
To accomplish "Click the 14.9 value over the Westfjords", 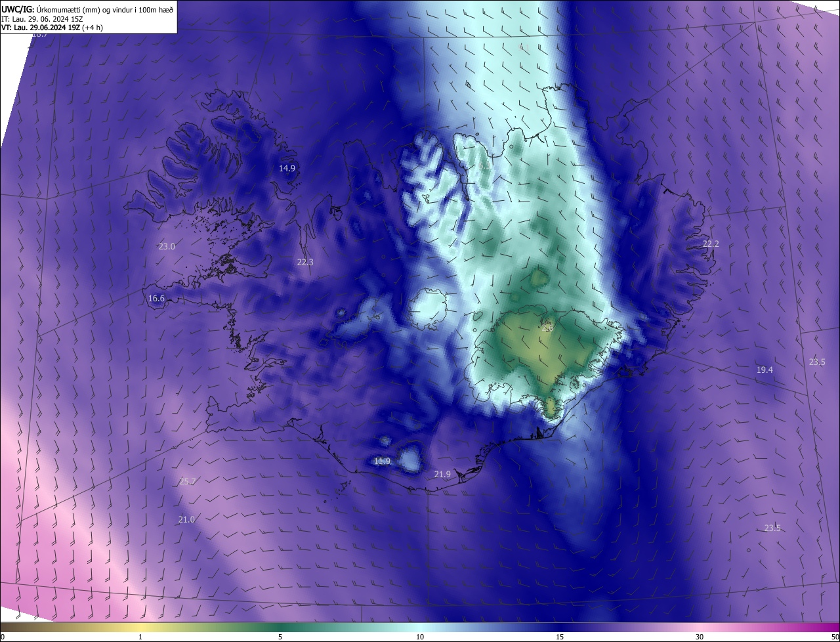I will (287, 169).
